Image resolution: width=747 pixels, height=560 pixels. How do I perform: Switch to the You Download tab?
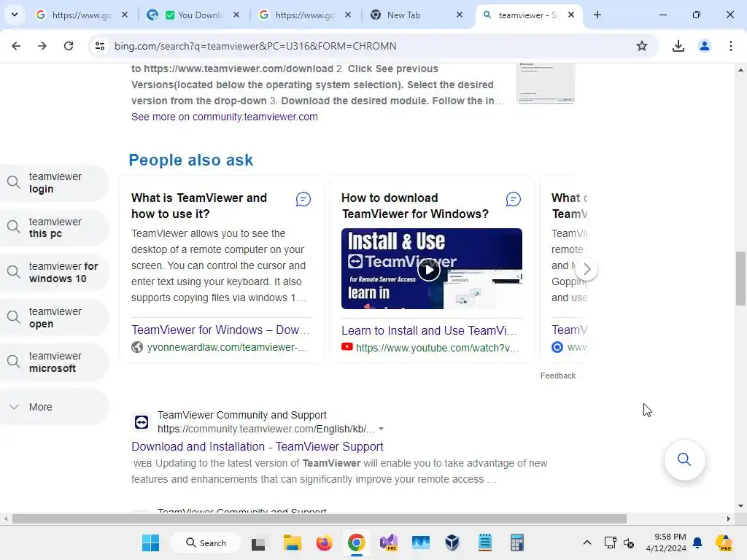pos(193,15)
